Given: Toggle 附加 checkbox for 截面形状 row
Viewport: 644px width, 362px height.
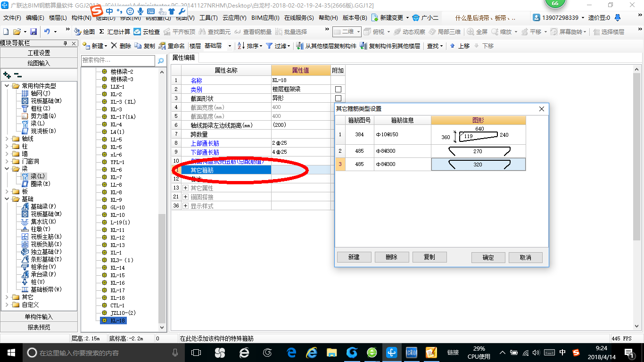Looking at the screenshot, I should (x=338, y=99).
